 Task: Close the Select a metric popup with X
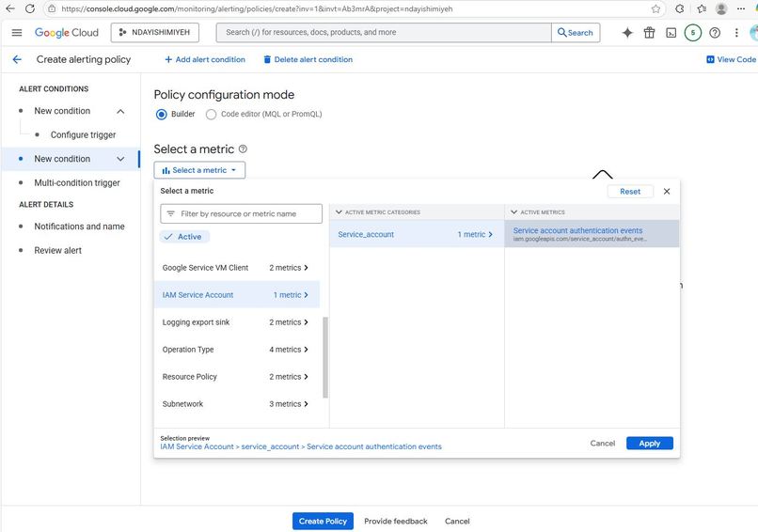point(667,192)
